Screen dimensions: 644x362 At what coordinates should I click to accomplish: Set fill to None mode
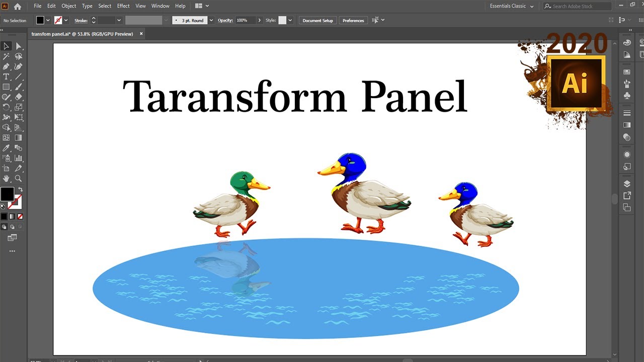pyautogui.click(x=20, y=216)
